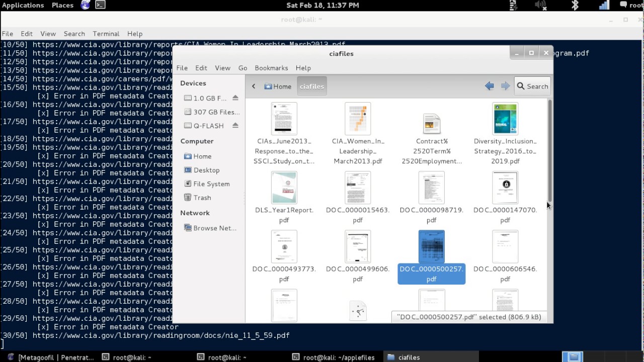Go back with the blue left arrow
644x362 pixels.
coord(490,86)
